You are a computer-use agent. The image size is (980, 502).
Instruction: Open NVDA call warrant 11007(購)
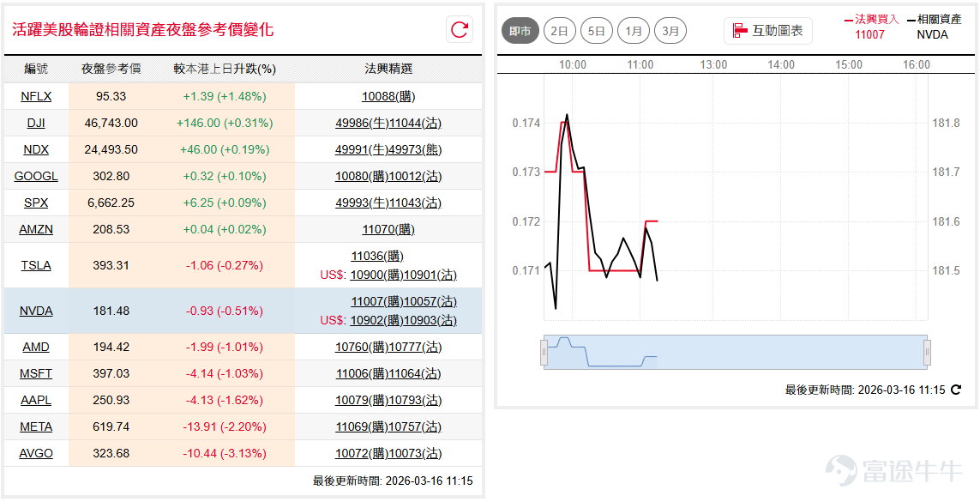(377, 301)
